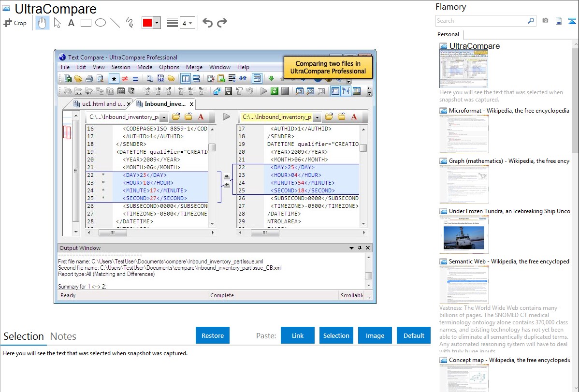Image resolution: width=579 pixels, height=392 pixels.
Task: Switch to the Notes tab
Action: (63, 336)
